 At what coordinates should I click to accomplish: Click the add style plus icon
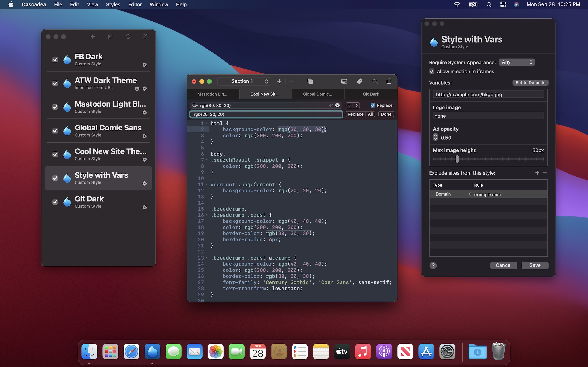coord(92,37)
